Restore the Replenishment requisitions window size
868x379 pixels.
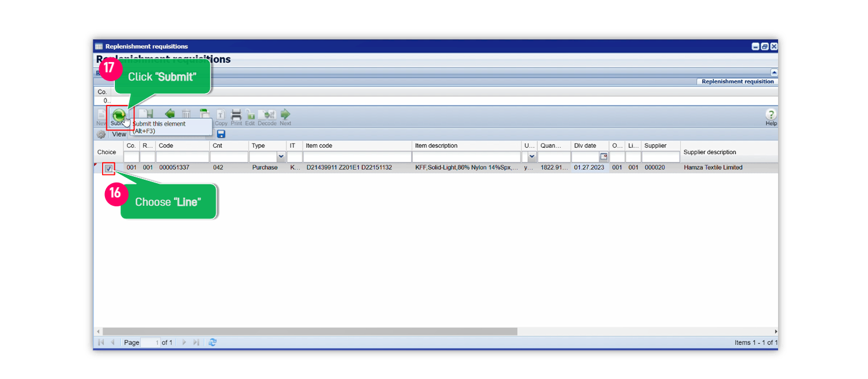pos(765,46)
